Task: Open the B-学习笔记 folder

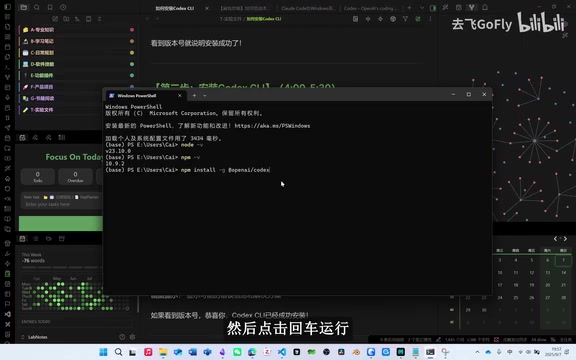Action: [x=75, y=41]
